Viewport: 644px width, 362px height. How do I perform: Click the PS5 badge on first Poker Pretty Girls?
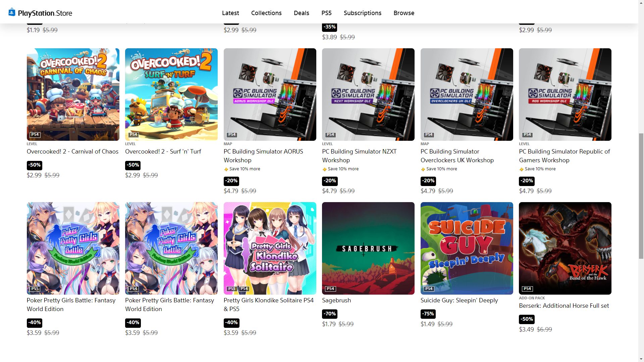(35, 289)
